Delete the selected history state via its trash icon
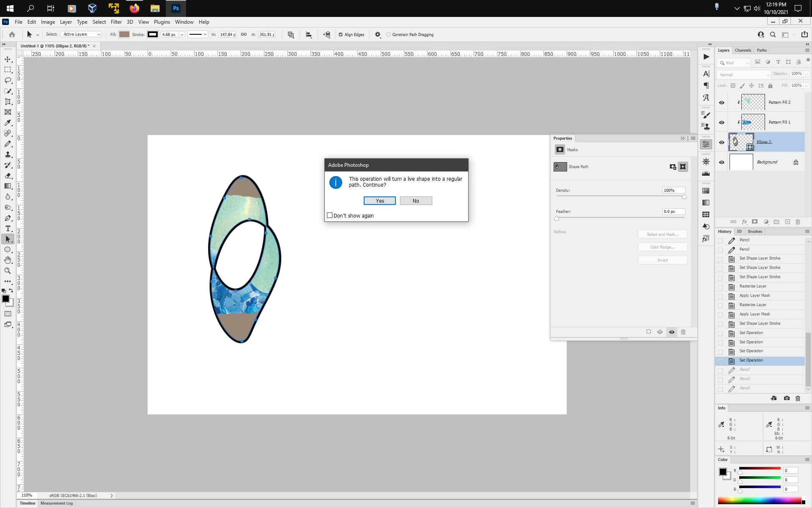812x508 pixels. (798, 398)
